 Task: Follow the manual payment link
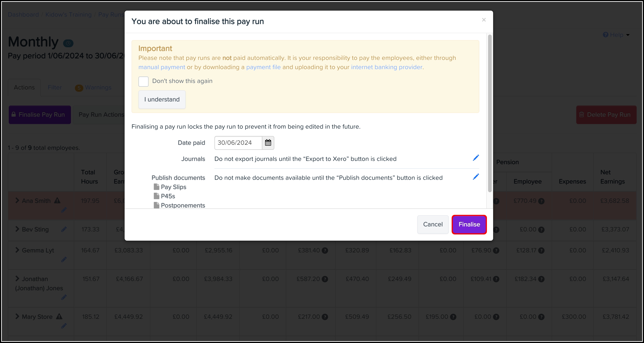pos(162,67)
